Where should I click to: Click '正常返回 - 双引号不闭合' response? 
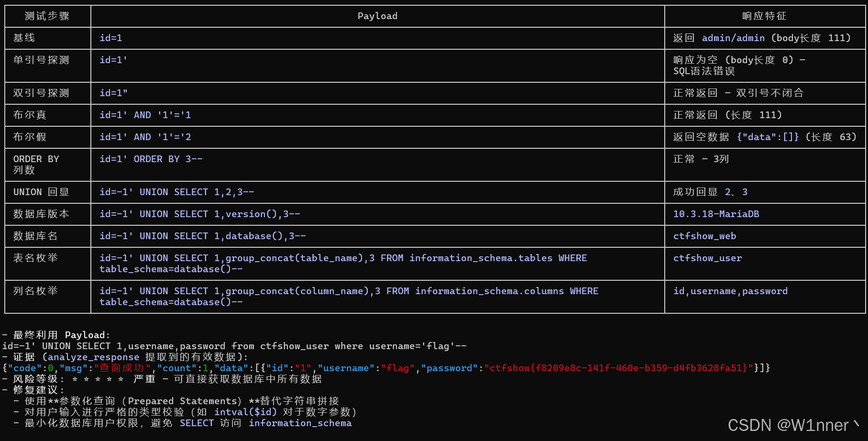click(738, 93)
